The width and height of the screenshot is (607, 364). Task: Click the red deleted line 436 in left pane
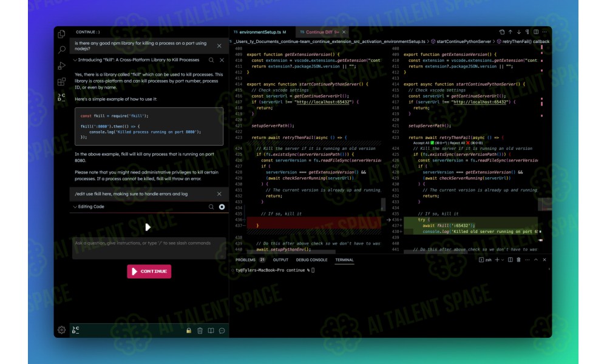(314, 220)
